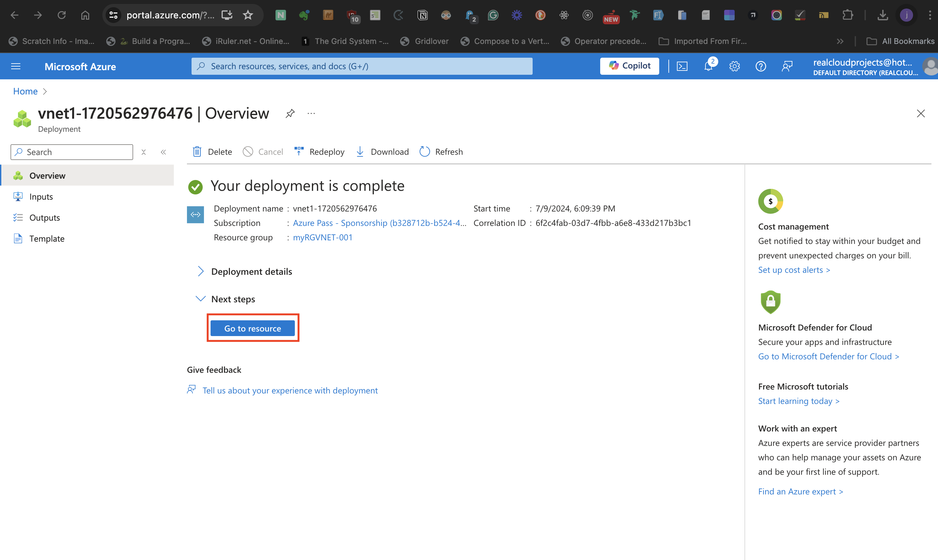Select Template in left menu
Viewport: 938px width, 560px height.
[x=47, y=238]
